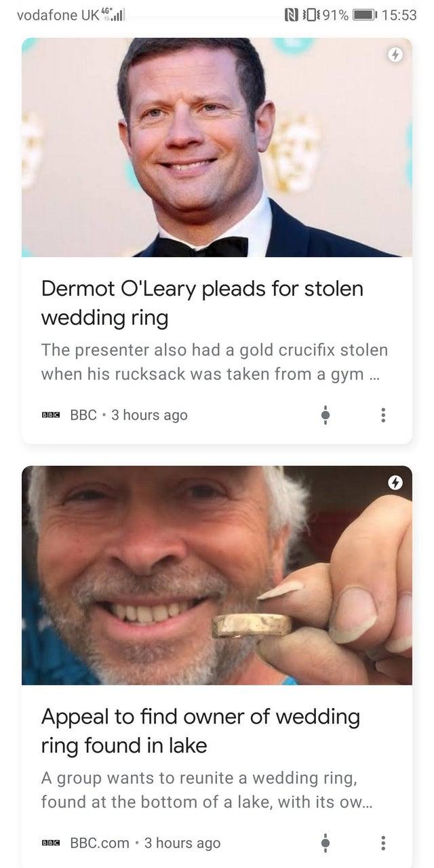Open the overflow menu on the lake ring card
Screen dimensions: 434x868
383,843
